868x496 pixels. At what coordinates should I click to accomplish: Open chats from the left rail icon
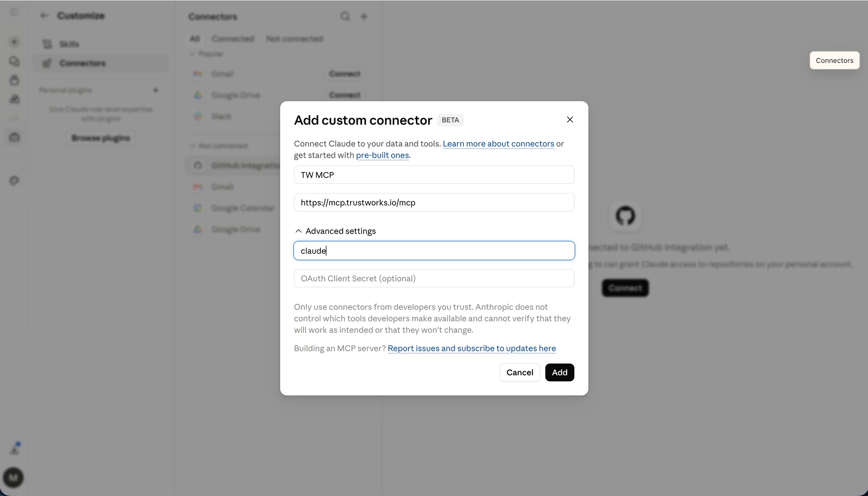[14, 61]
